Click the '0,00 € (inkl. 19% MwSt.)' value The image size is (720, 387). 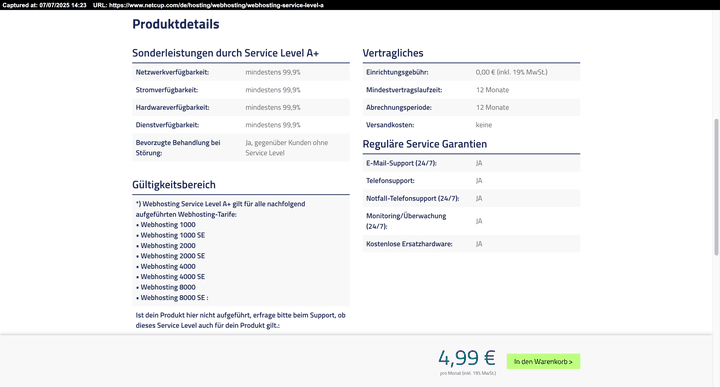point(512,72)
